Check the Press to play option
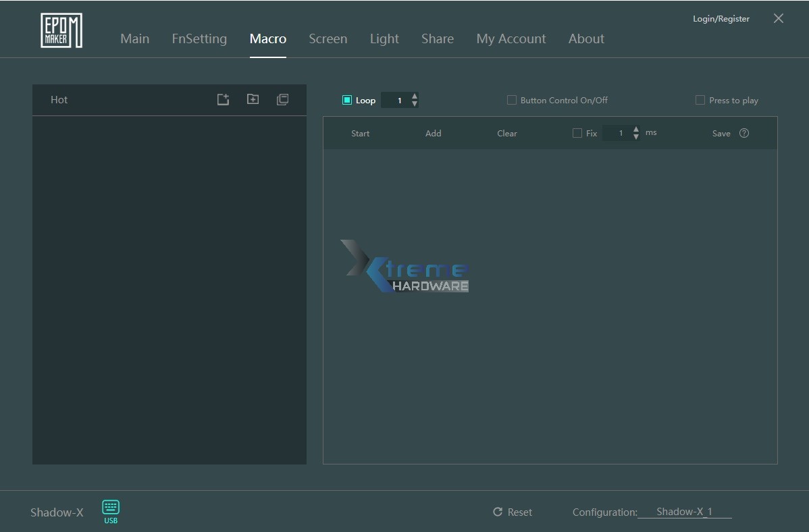The image size is (809, 532). coord(700,100)
